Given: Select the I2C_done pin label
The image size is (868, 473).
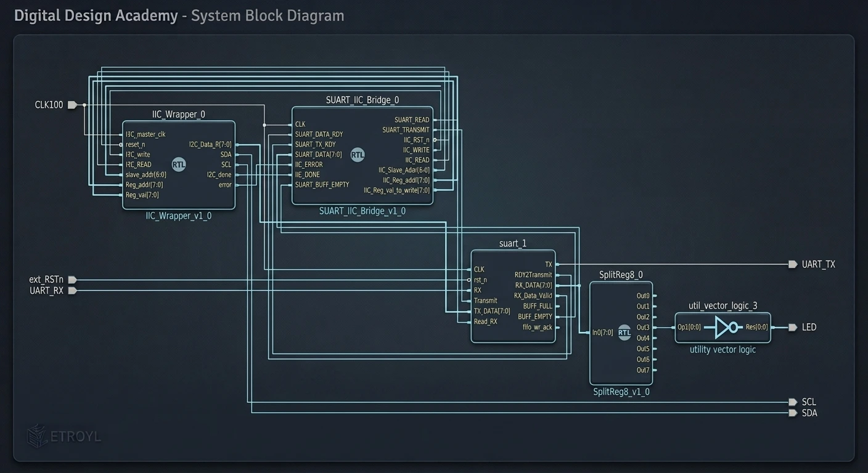Looking at the screenshot, I should (x=219, y=174).
